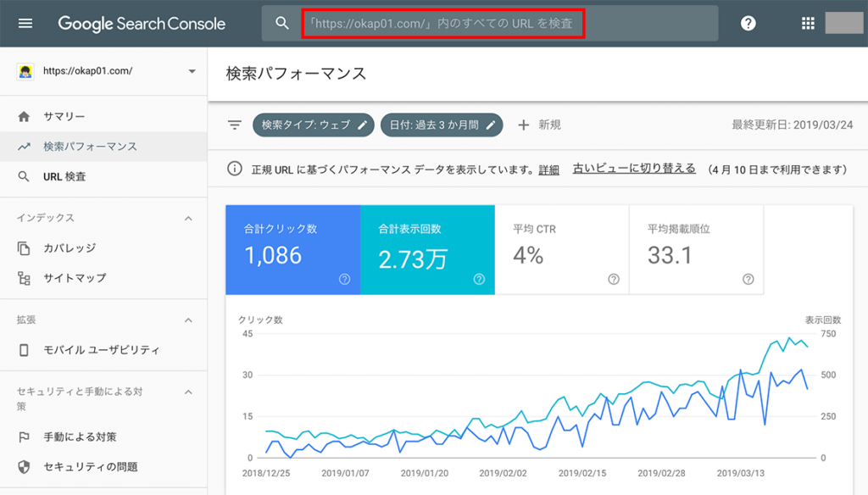Open セキュリティの問題 page
The width and height of the screenshot is (868, 495).
tap(103, 467)
